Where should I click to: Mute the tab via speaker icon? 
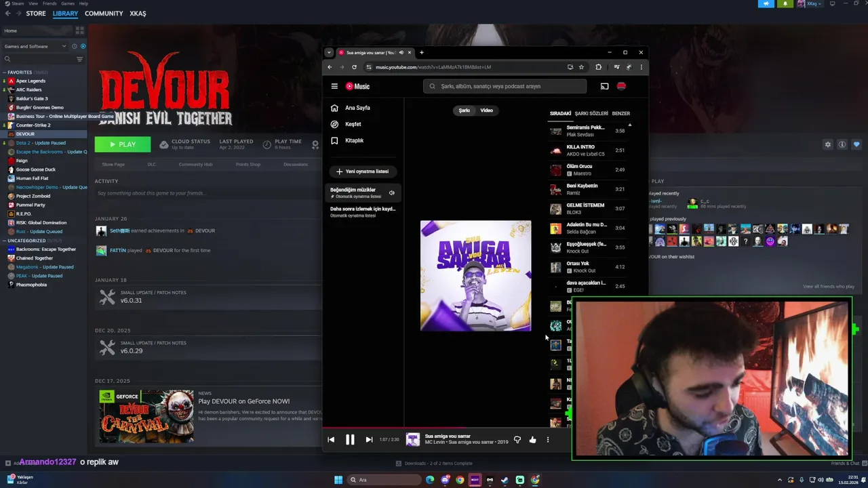click(x=401, y=52)
